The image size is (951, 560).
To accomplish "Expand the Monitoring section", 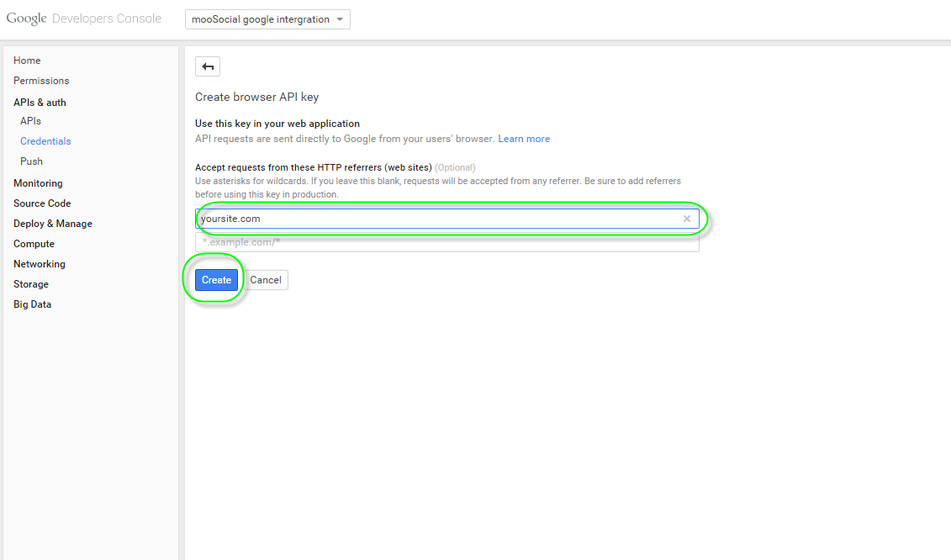I will click(38, 183).
